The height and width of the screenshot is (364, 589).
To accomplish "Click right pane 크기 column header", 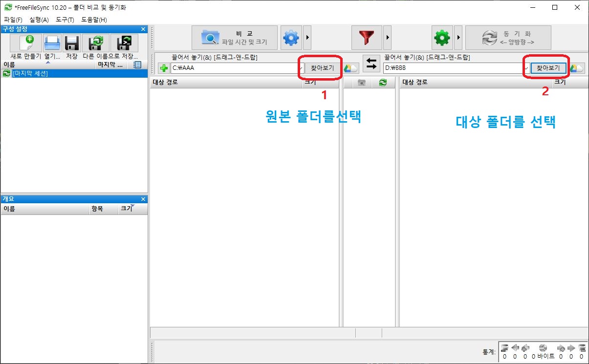I will (570, 83).
